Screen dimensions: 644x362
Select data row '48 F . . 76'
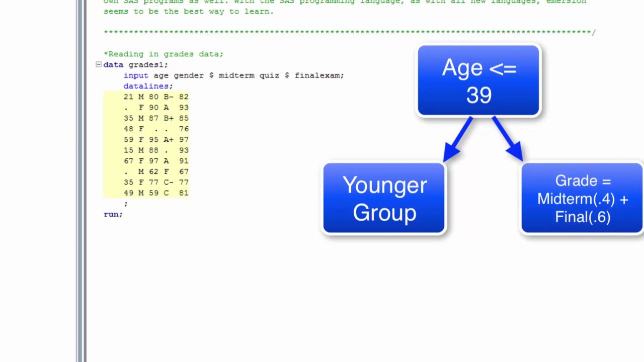[x=156, y=129]
